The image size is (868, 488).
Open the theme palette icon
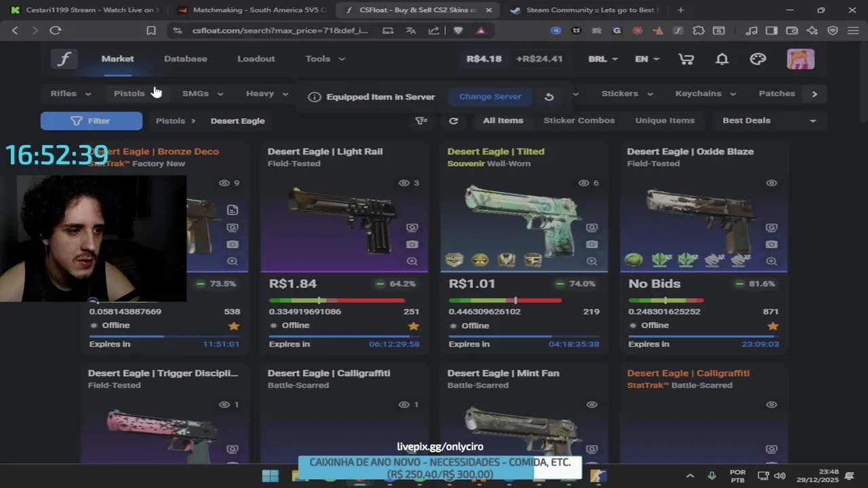(x=758, y=59)
